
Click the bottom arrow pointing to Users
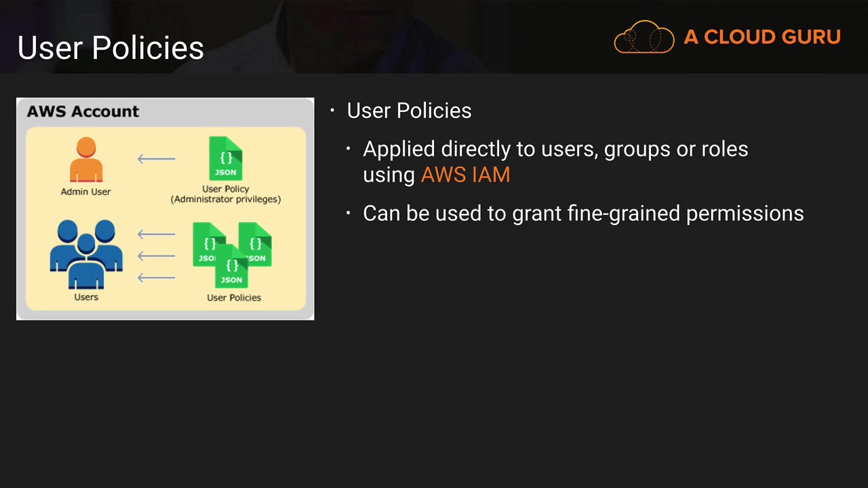(157, 278)
